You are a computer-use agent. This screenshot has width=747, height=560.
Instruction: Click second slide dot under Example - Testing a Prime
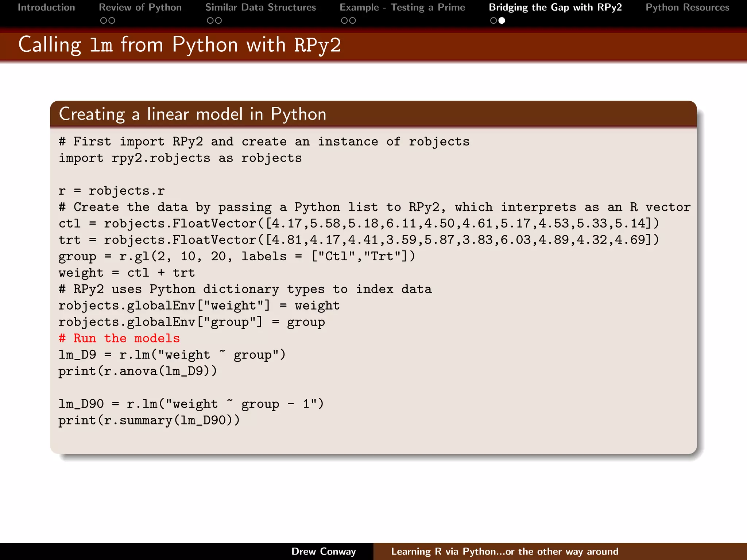click(353, 21)
